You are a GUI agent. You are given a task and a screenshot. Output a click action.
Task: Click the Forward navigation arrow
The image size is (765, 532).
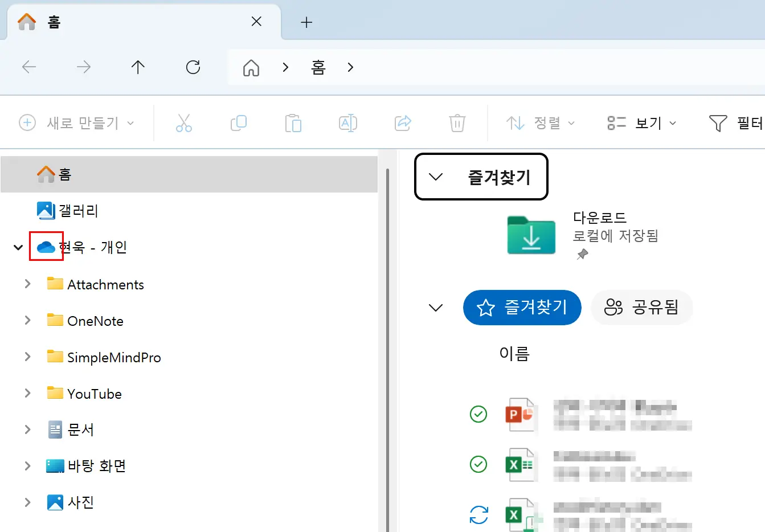point(84,67)
